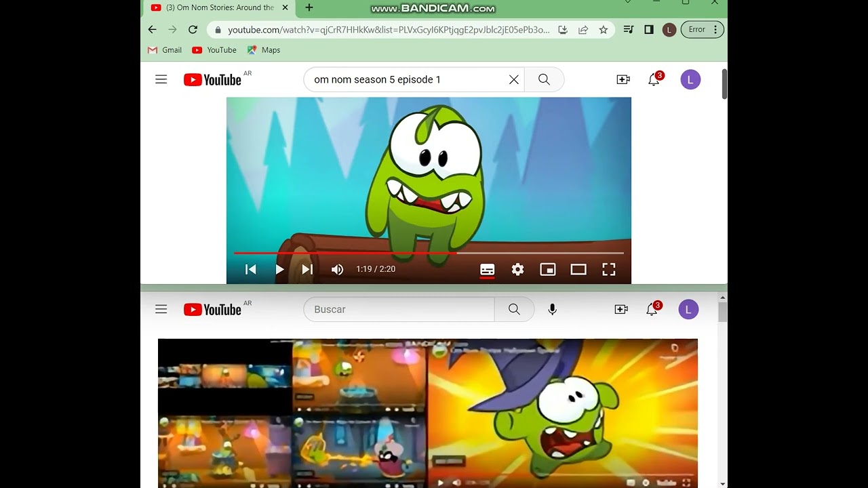Open the top YouTube hamburger guide menu
868x488 pixels.
[x=161, y=79]
